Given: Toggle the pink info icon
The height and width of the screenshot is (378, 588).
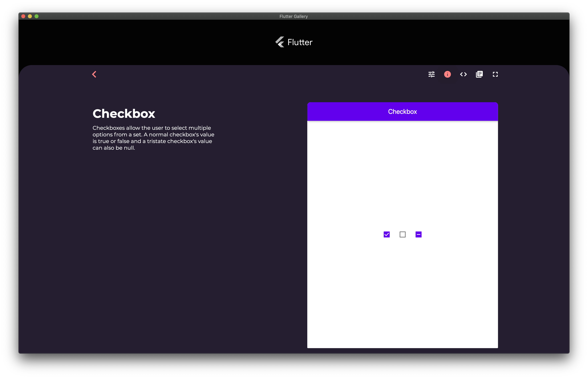Looking at the screenshot, I should pyautogui.click(x=447, y=74).
